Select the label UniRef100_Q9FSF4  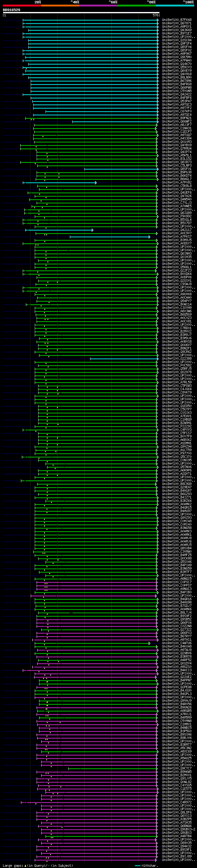[177, 43]
